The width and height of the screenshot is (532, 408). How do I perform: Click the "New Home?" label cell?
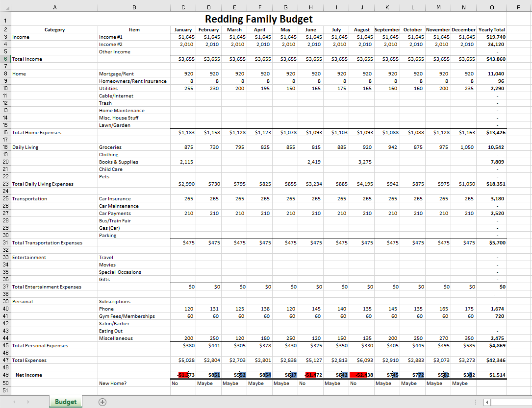tap(134, 383)
